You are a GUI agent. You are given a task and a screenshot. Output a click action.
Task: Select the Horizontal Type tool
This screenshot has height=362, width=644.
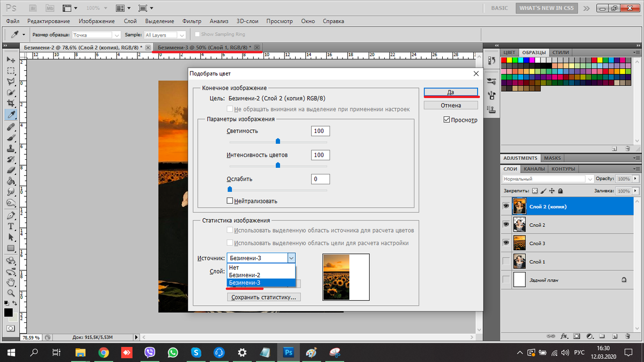tap(10, 226)
